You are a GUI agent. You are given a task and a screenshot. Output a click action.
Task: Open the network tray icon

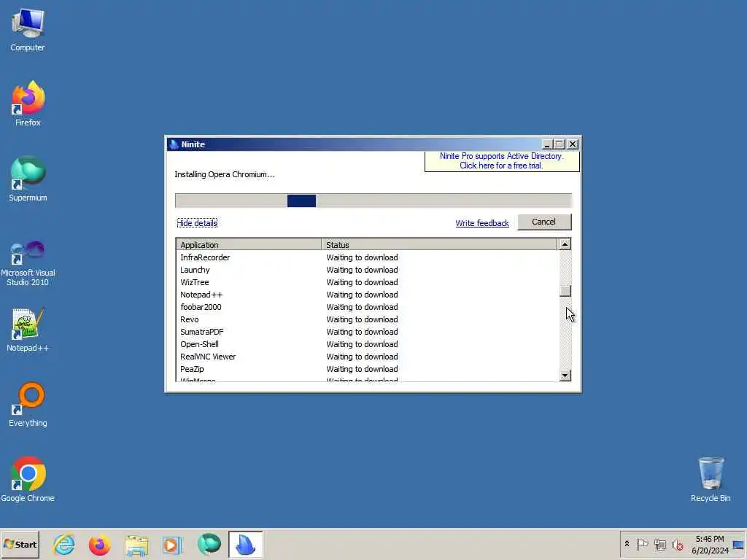pyautogui.click(x=659, y=544)
